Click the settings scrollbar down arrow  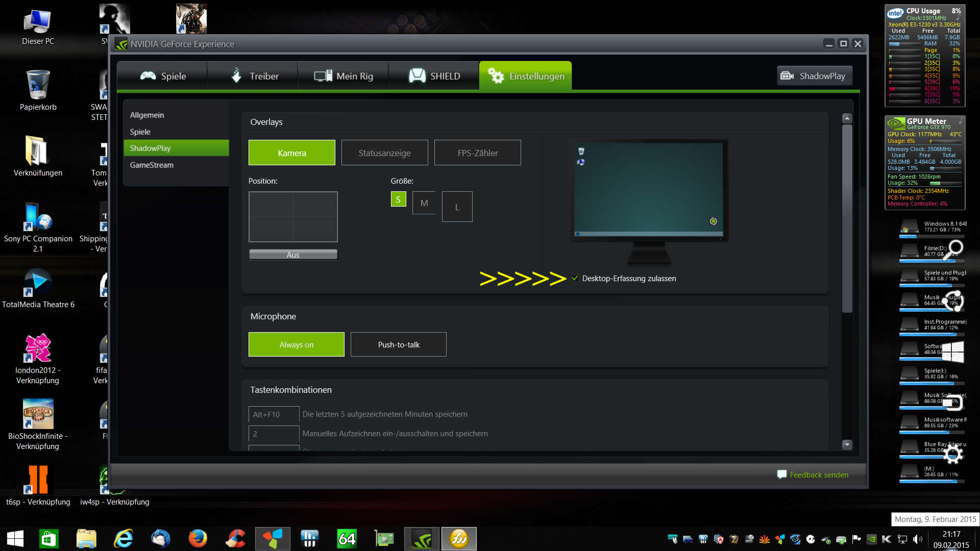[x=847, y=444]
